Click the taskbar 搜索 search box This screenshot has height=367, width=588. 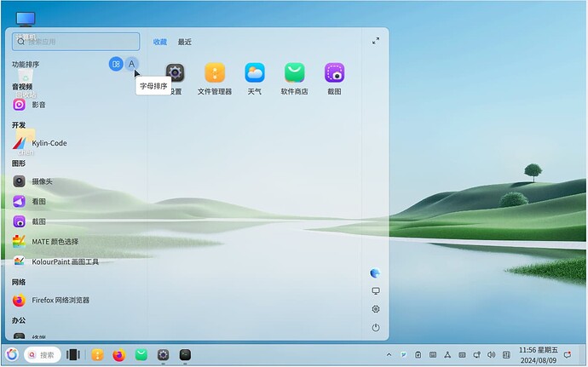pyautogui.click(x=43, y=354)
